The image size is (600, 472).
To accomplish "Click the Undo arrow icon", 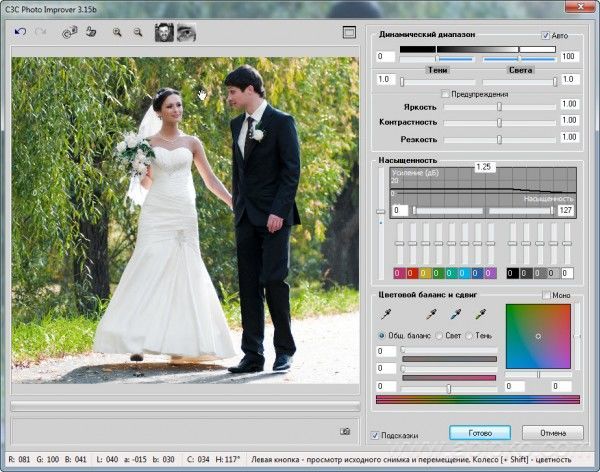I will pyautogui.click(x=20, y=32).
